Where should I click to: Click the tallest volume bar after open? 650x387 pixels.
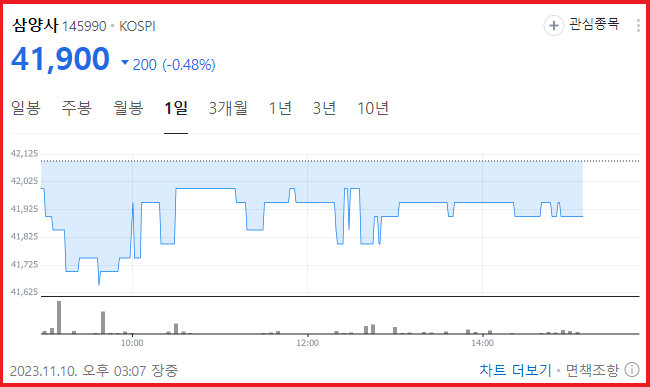pyautogui.click(x=59, y=317)
